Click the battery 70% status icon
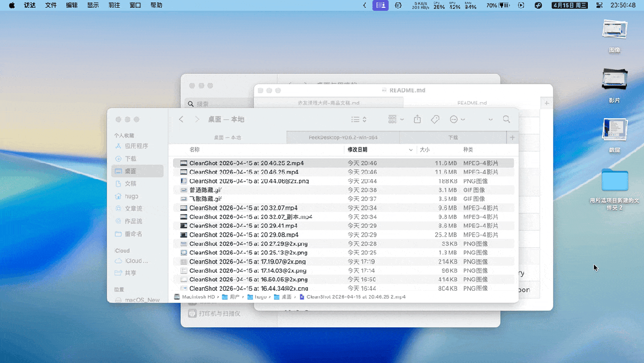The image size is (644, 363). [x=498, y=5]
